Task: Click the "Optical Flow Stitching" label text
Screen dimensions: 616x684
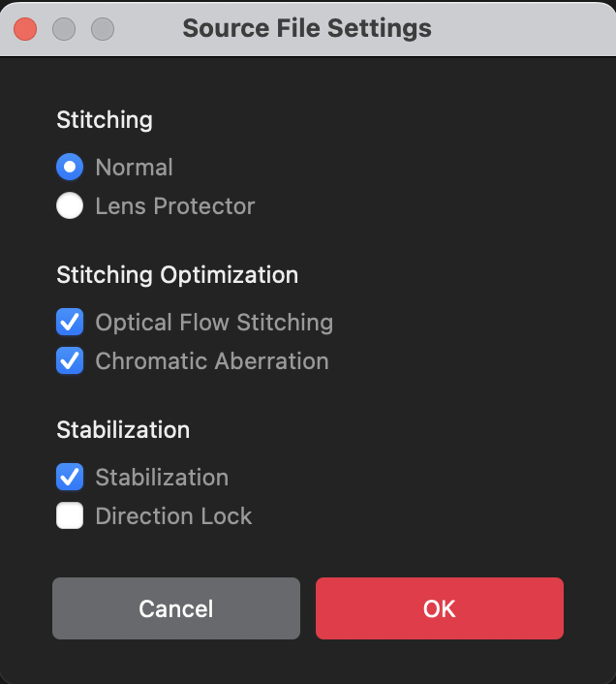Action: tap(214, 323)
